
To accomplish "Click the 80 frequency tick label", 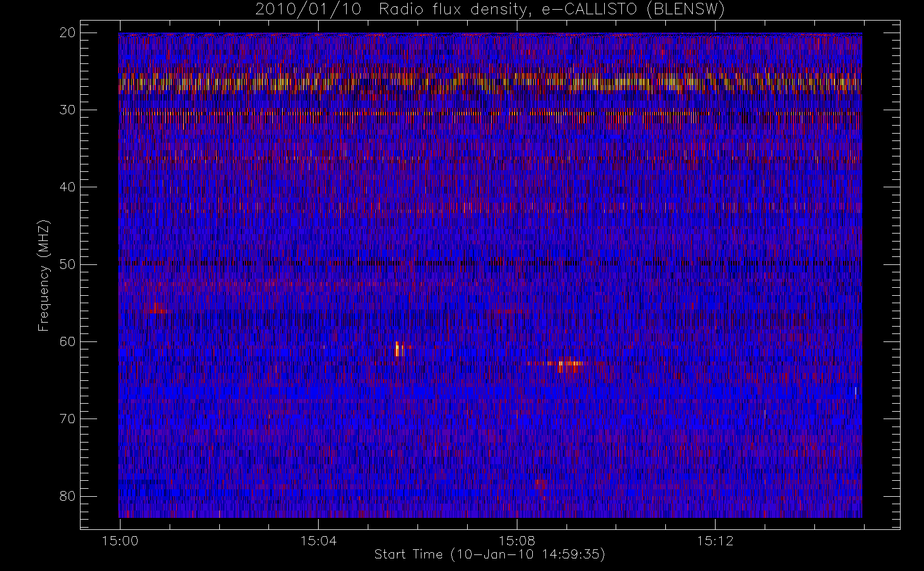I will pos(67,496).
